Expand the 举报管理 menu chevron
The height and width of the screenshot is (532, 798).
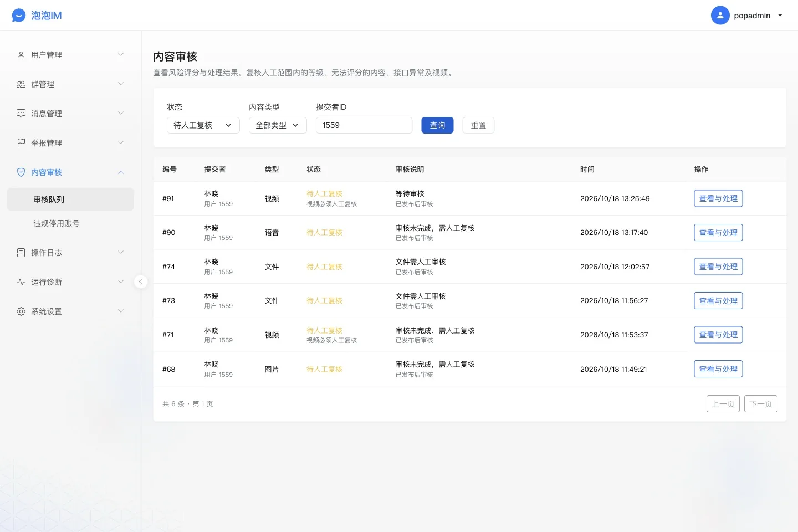click(x=121, y=142)
